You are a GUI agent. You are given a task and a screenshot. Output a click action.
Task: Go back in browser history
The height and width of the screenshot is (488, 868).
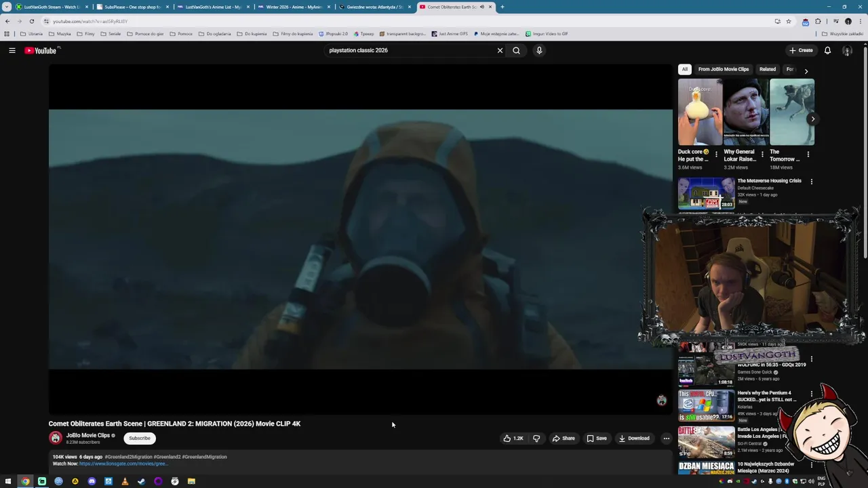point(7,21)
